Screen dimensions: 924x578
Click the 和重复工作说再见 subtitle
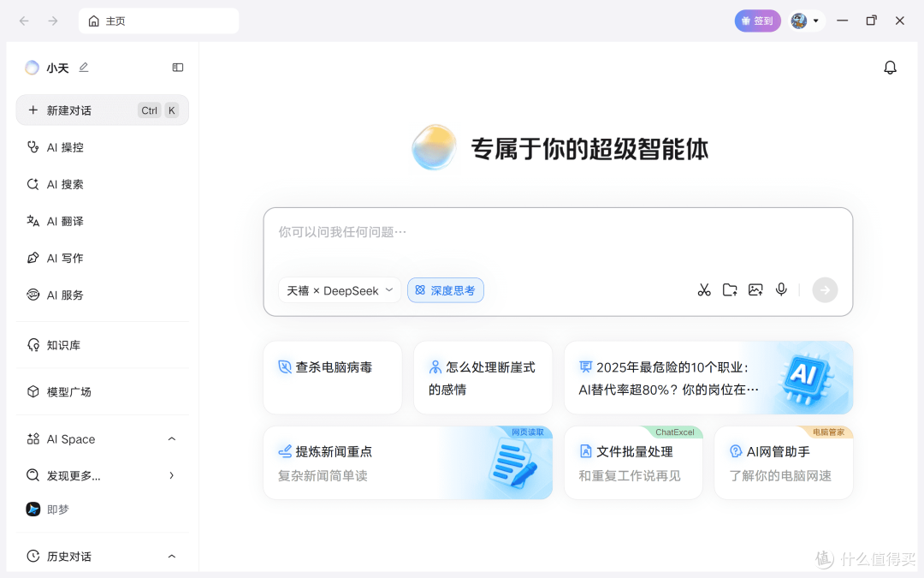(x=630, y=476)
